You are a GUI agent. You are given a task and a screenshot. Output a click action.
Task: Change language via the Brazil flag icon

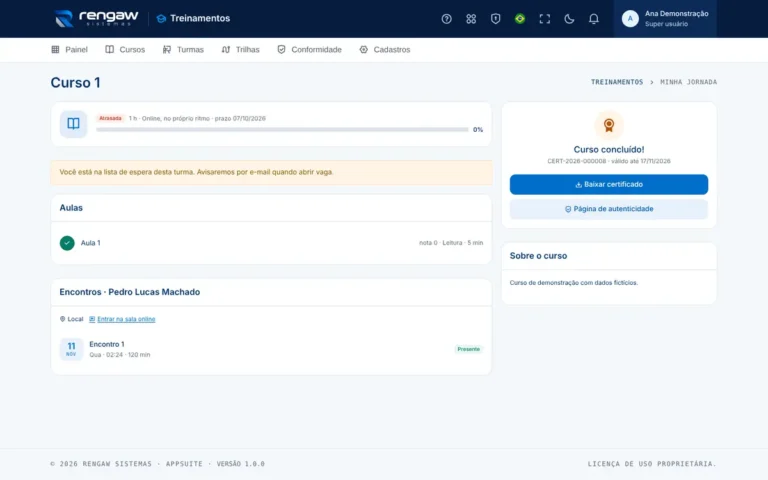tap(520, 19)
